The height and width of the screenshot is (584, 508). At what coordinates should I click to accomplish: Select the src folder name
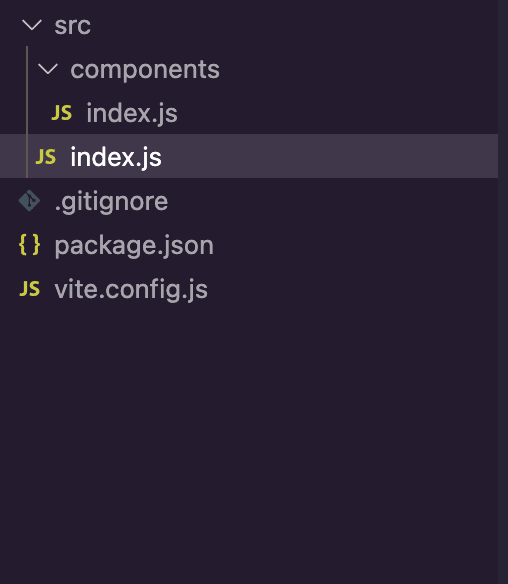(72, 26)
